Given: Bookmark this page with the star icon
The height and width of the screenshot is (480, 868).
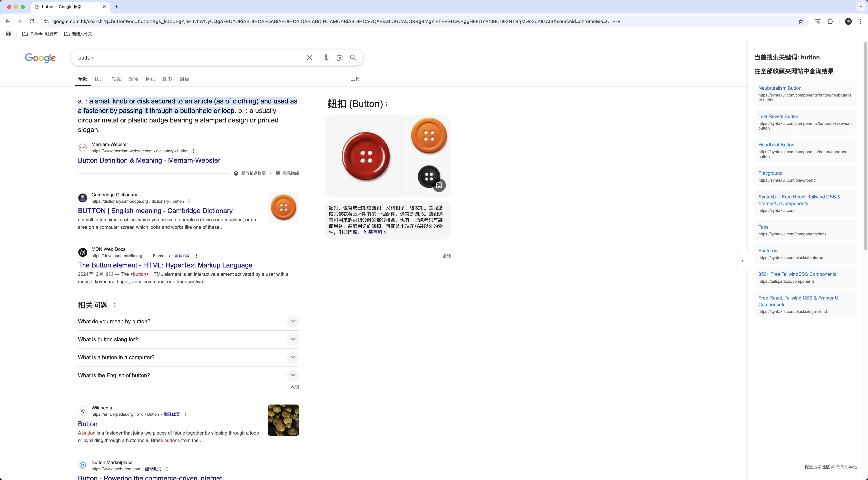Looking at the screenshot, I should 801,21.
